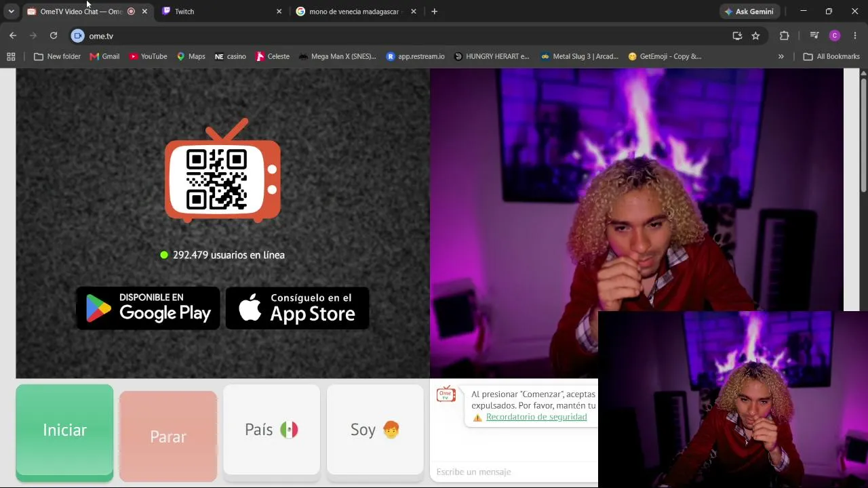Open the app.restream.io bookmark

tap(415, 56)
